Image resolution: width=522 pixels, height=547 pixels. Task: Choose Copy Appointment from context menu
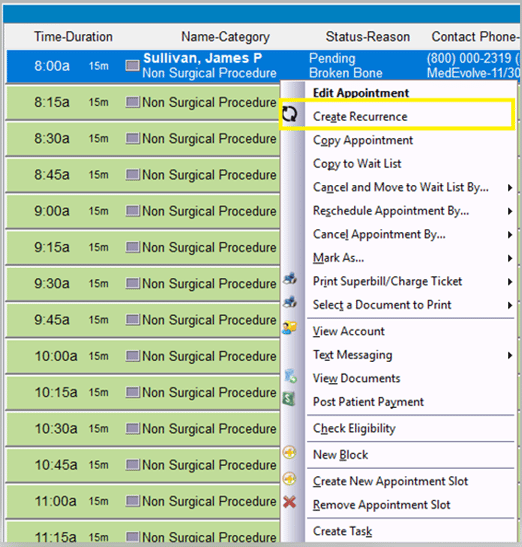(363, 141)
